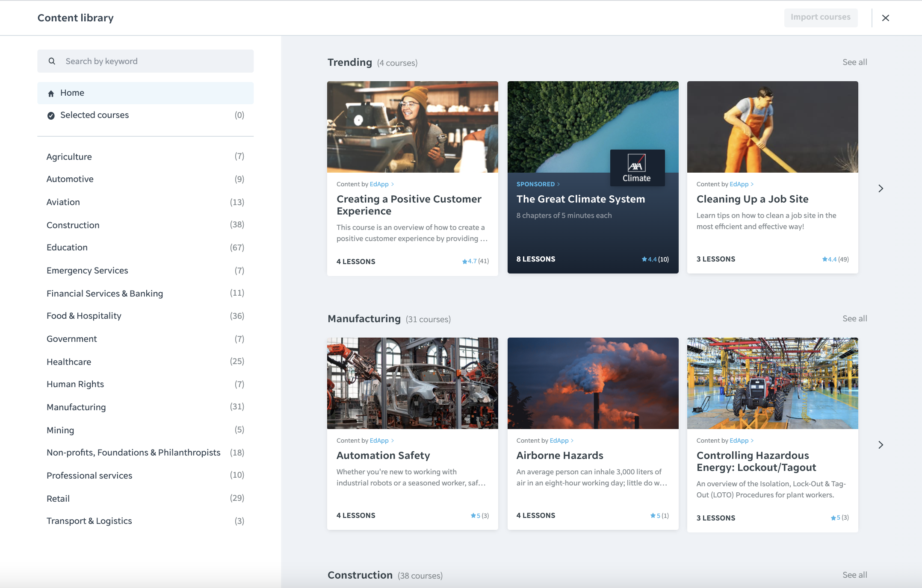Image resolution: width=922 pixels, height=588 pixels.
Task: Open the Cleaning Up a Job Site image
Action: coord(773,127)
